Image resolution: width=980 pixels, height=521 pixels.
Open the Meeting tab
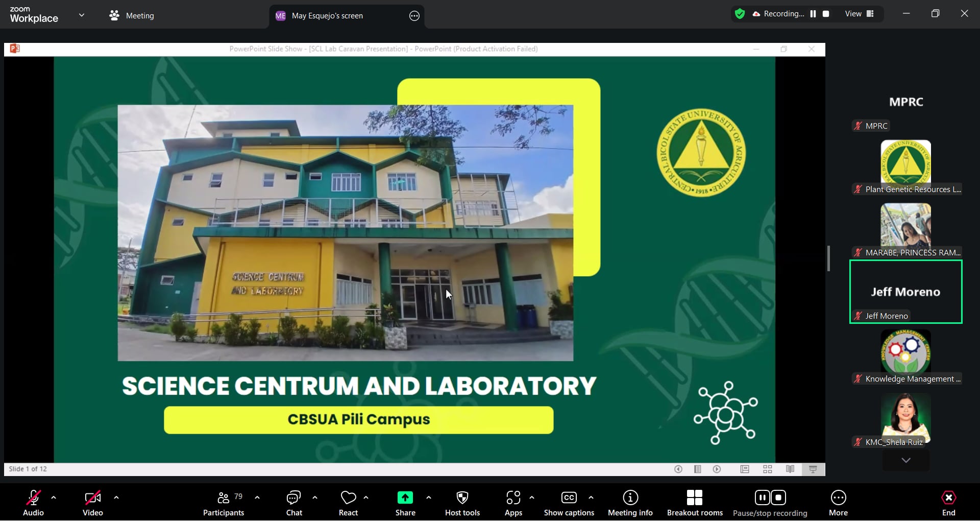pyautogui.click(x=132, y=16)
